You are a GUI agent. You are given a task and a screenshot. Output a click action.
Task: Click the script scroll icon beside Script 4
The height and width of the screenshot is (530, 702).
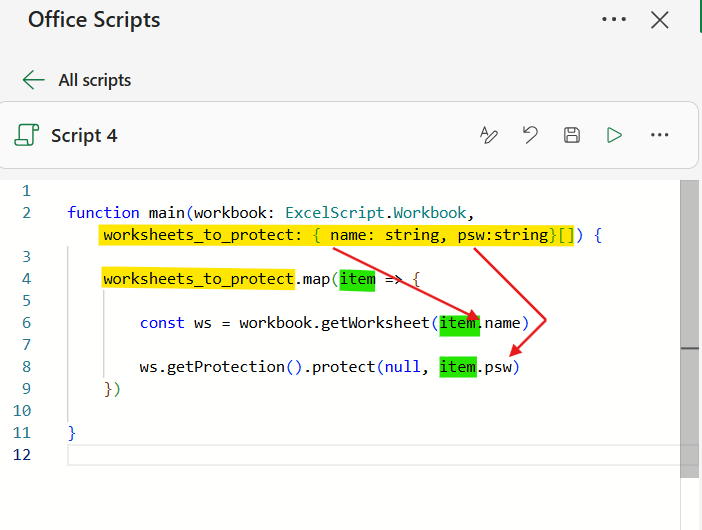tap(26, 135)
